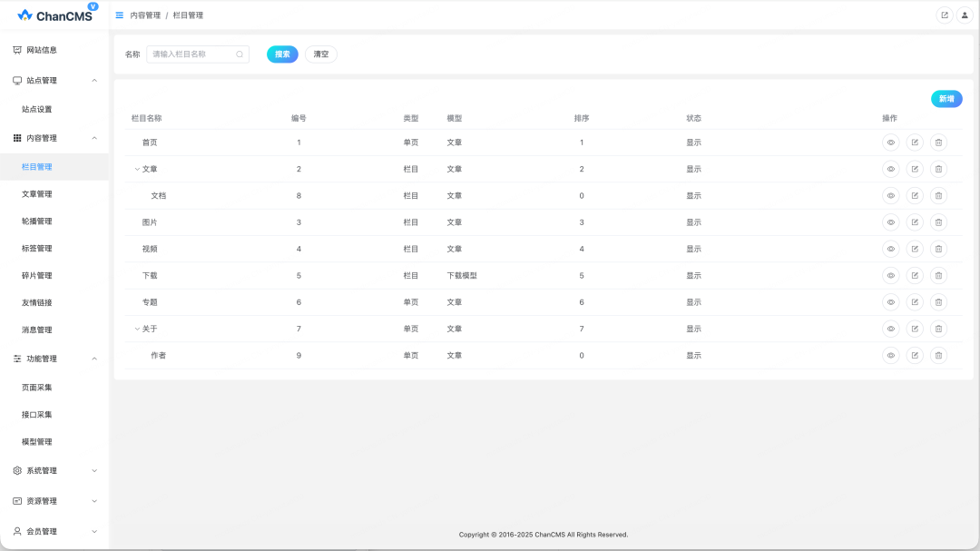Click the search magnifier icon in name field
This screenshot has height=551, width=980.
240,54
